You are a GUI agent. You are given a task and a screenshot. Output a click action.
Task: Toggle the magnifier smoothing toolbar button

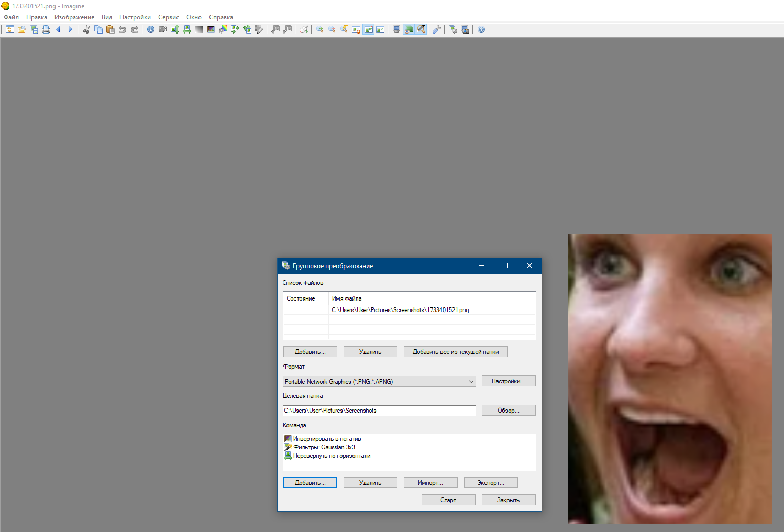pyautogui.click(x=421, y=29)
